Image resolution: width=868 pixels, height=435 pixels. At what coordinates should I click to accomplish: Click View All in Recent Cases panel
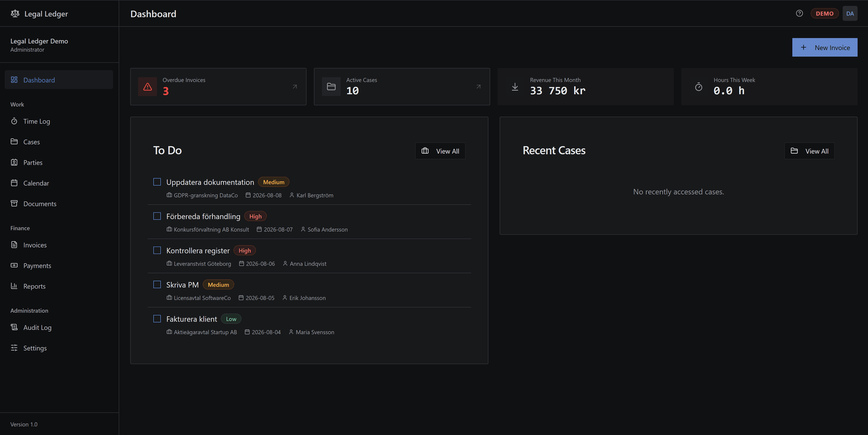click(x=809, y=151)
